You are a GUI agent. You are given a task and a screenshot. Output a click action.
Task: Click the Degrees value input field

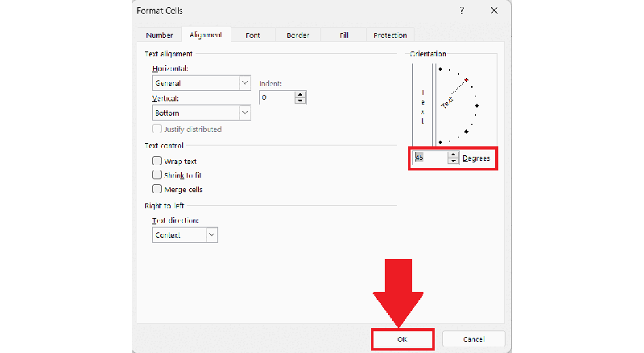pos(430,158)
